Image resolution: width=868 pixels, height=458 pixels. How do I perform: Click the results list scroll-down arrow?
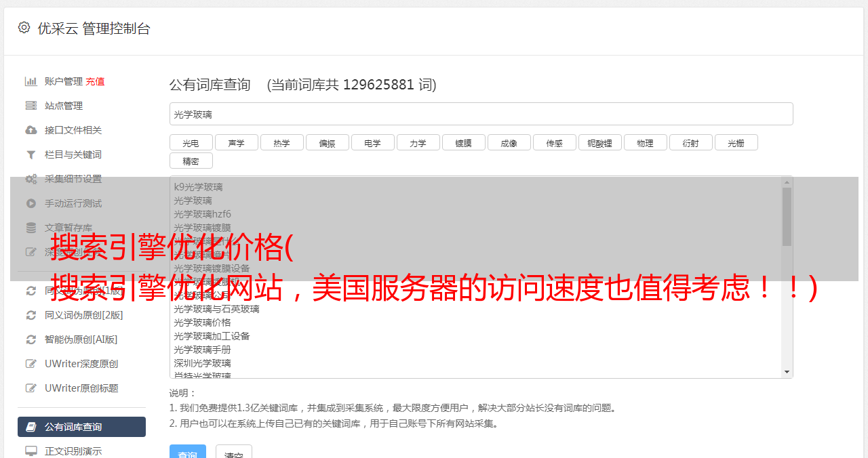click(x=787, y=372)
